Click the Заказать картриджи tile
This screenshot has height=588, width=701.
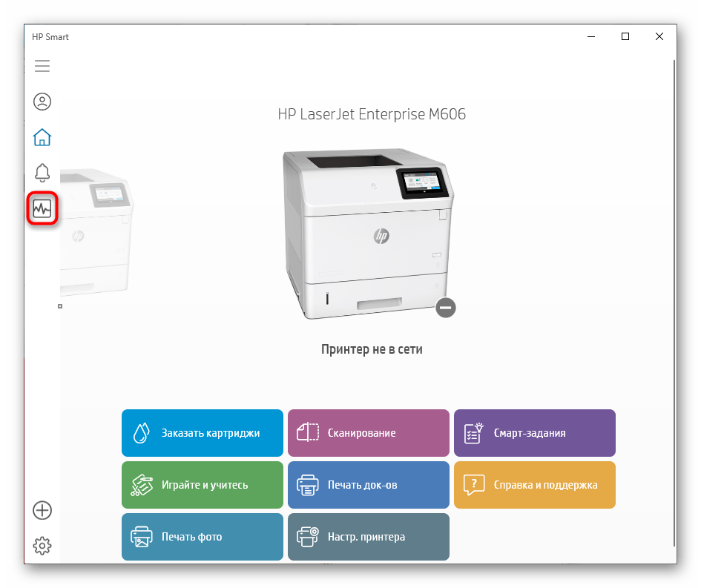(x=202, y=433)
